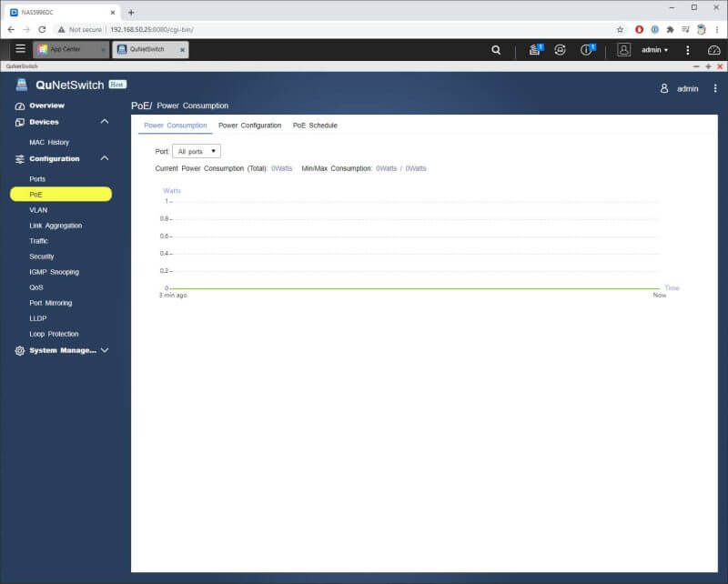Switch to the App Center task tab
728x584 pixels.
pyautogui.click(x=71, y=49)
